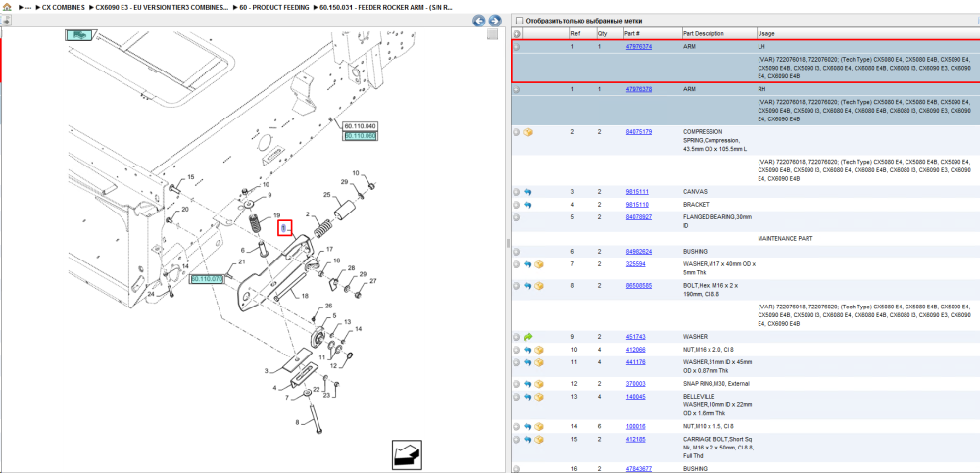
Task: Click blue arrow icon for NUT M10 row
Action: (528, 426)
